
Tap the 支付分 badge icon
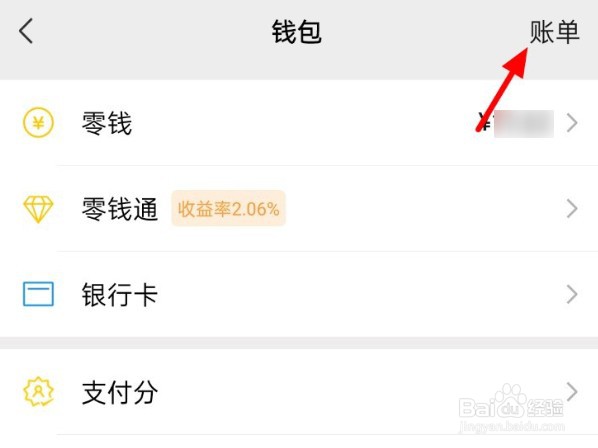tap(38, 392)
